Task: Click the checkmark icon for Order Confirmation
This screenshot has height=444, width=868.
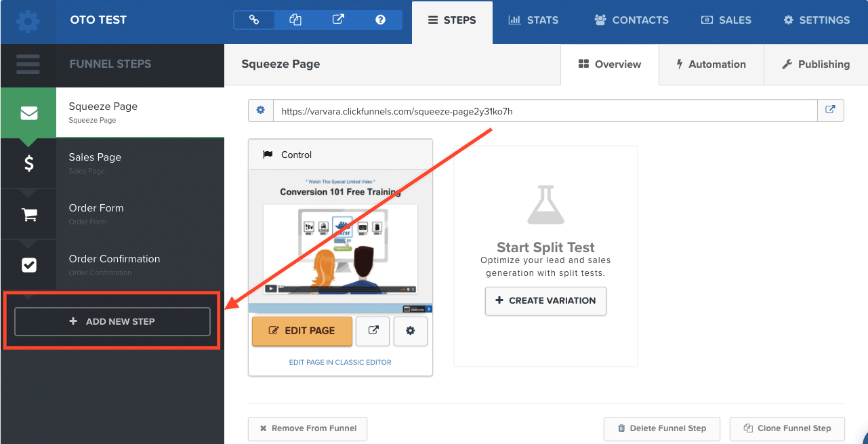Action: [28, 265]
